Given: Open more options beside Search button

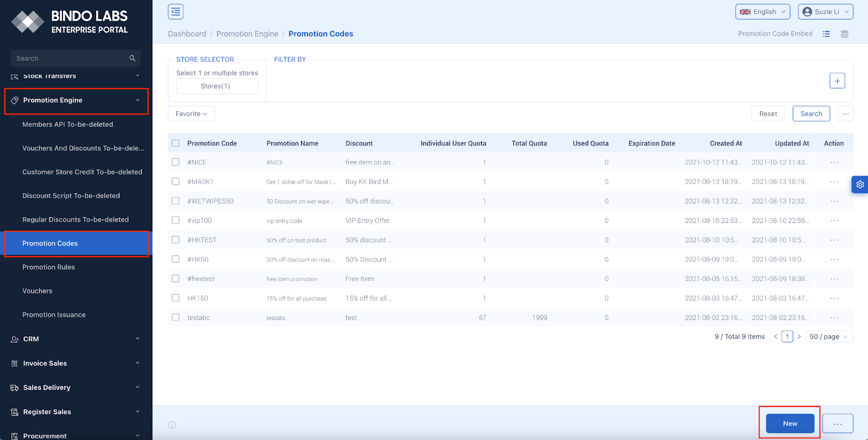Looking at the screenshot, I should [845, 114].
